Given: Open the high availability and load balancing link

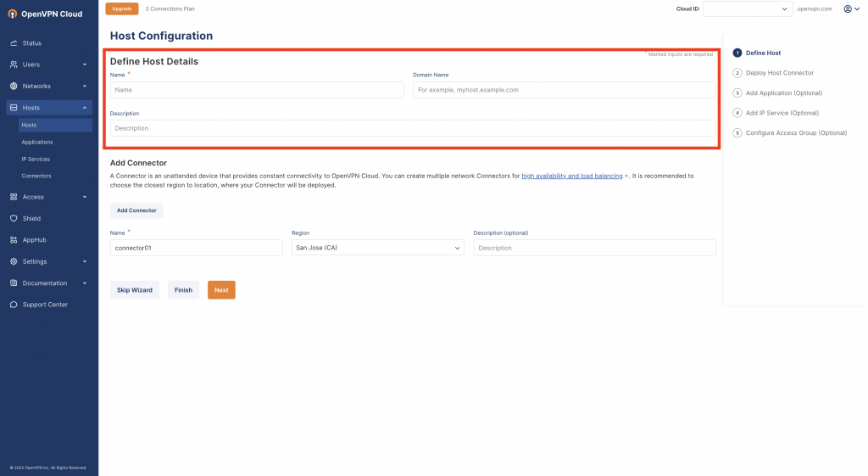Looking at the screenshot, I should 572,176.
